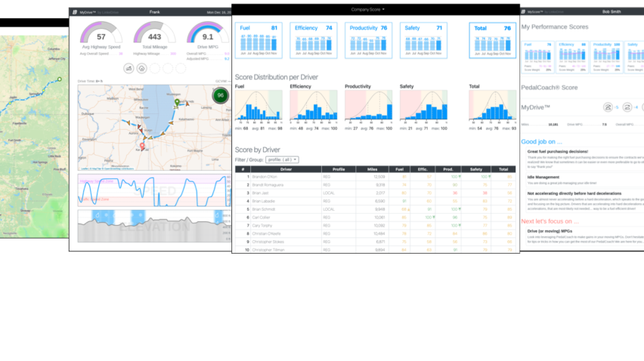Viewport: 644px width, 361px height.
Task: Click the green 96 score badge on map
Action: click(x=220, y=95)
